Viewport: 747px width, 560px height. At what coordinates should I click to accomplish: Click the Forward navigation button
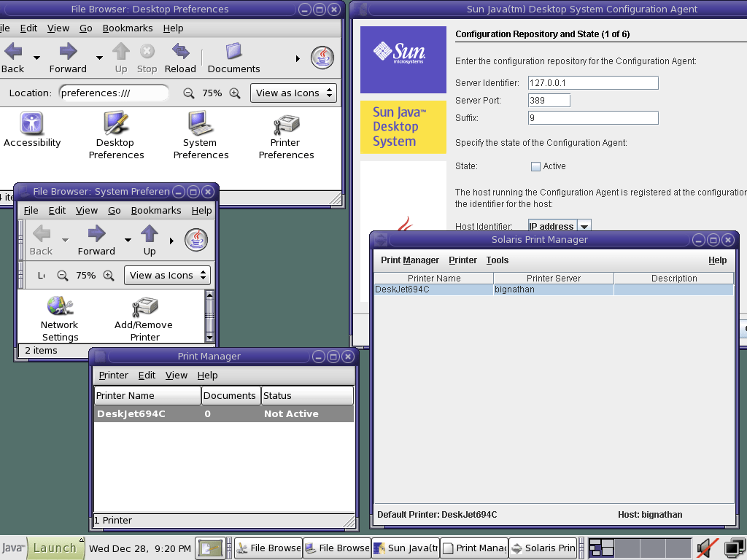[x=68, y=57]
